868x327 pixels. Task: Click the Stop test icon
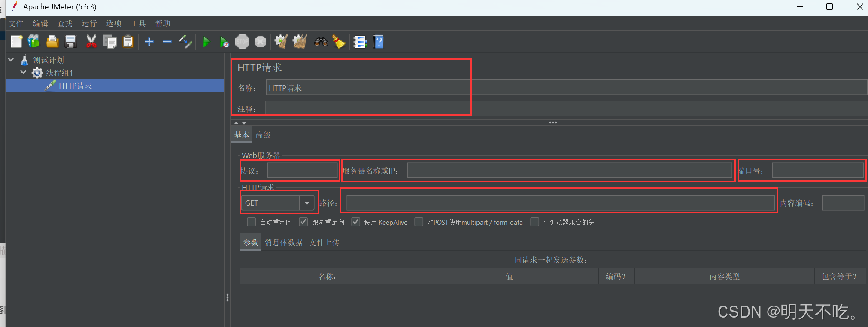pos(242,42)
